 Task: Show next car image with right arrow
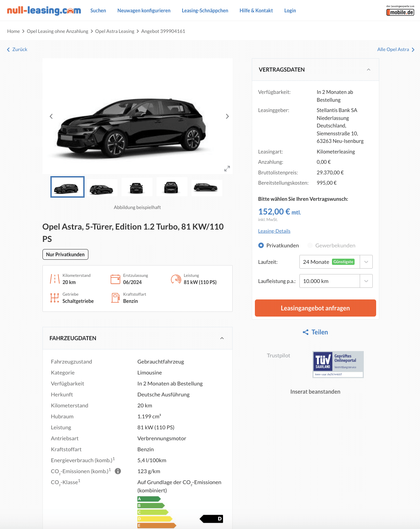coord(227,116)
